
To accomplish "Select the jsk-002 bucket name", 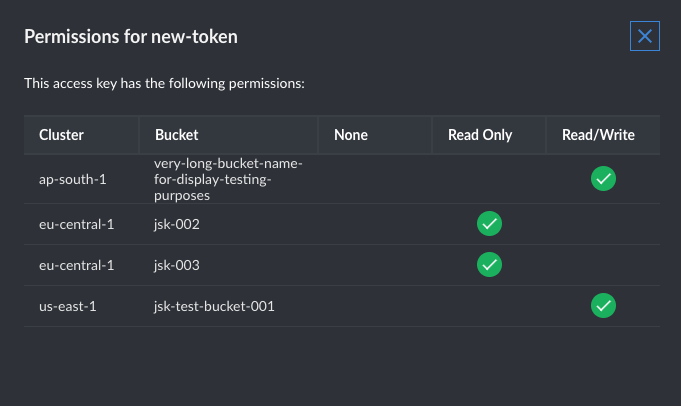I will point(178,224).
